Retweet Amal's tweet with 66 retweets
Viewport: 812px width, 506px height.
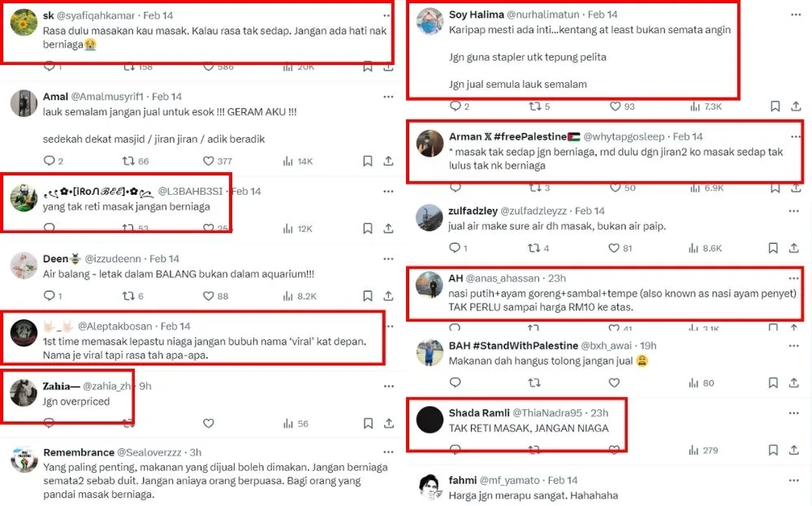point(129,162)
